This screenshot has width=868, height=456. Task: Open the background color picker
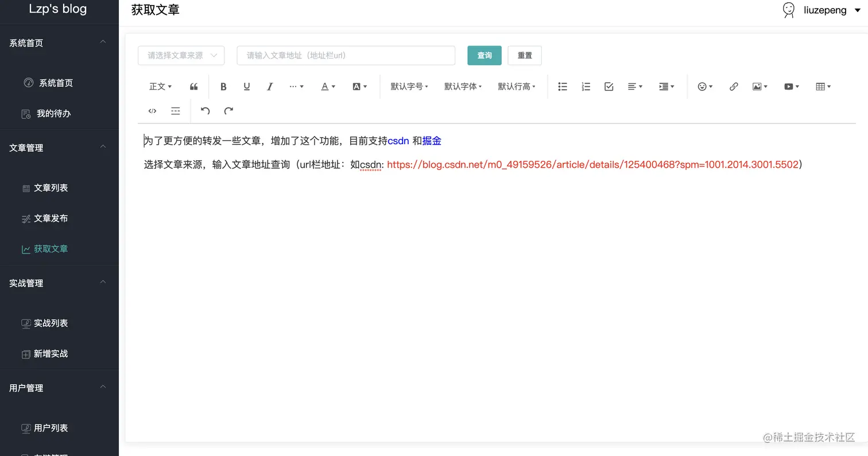[x=359, y=87]
